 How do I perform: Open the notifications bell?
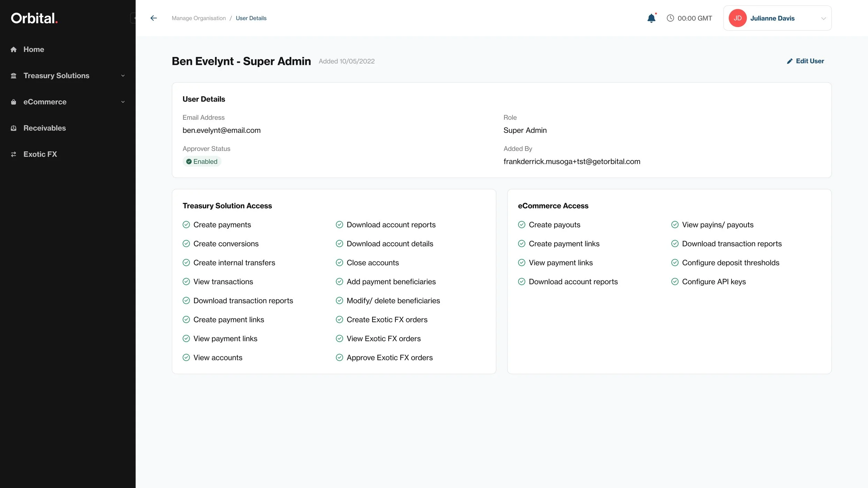pyautogui.click(x=651, y=18)
